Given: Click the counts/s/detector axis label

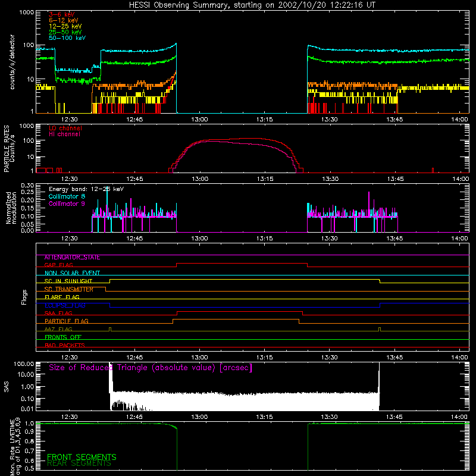Looking at the screenshot, I should [12, 62].
